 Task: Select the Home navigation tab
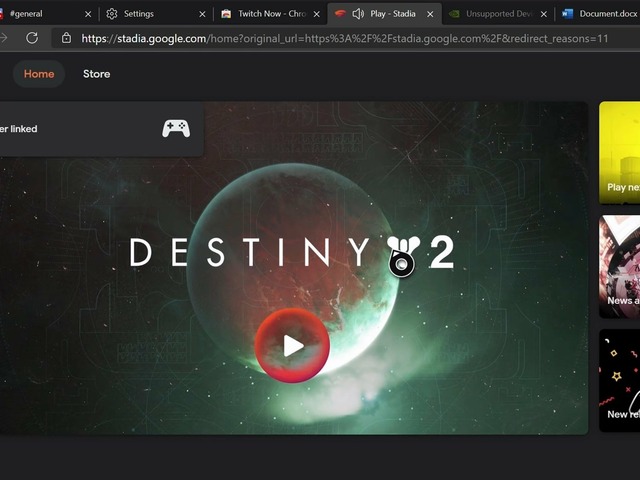[39, 74]
